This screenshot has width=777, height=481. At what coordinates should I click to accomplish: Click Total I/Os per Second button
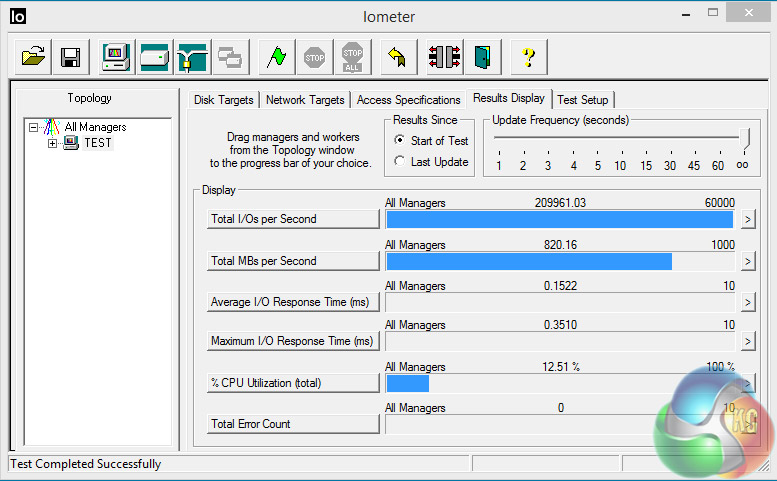(293, 218)
